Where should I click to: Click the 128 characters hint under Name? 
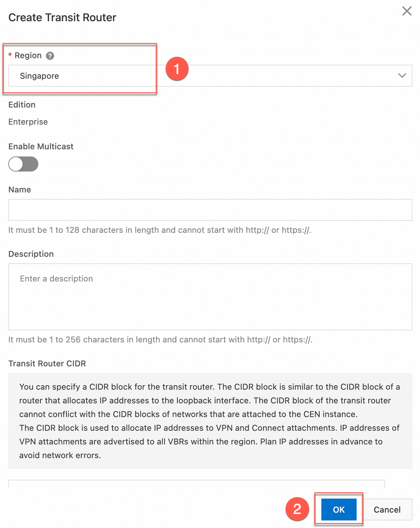[159, 230]
